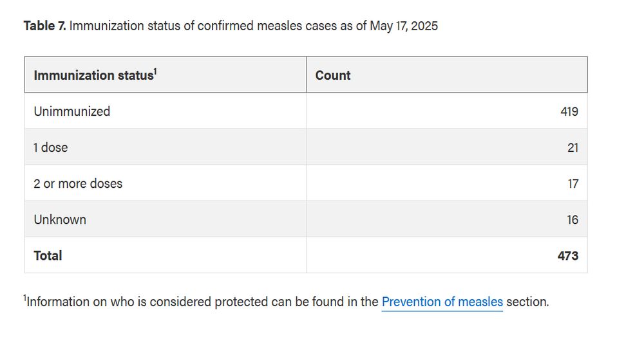Click the footnote superscript in header
Viewport: 644px width, 337px height.
click(155, 71)
